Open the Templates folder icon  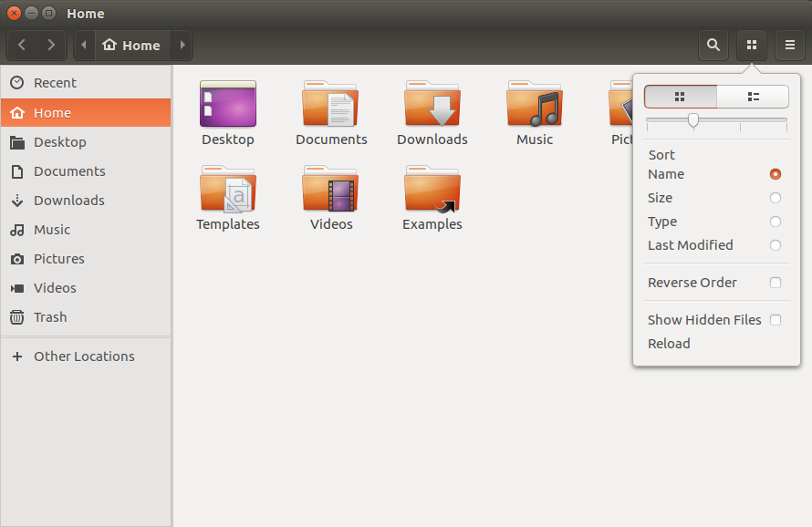(228, 190)
